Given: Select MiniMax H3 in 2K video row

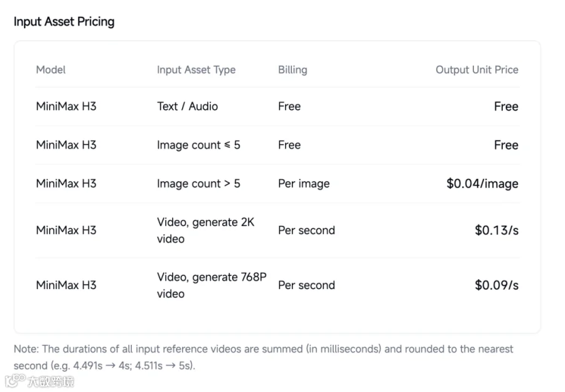Looking at the screenshot, I should click(x=67, y=230).
